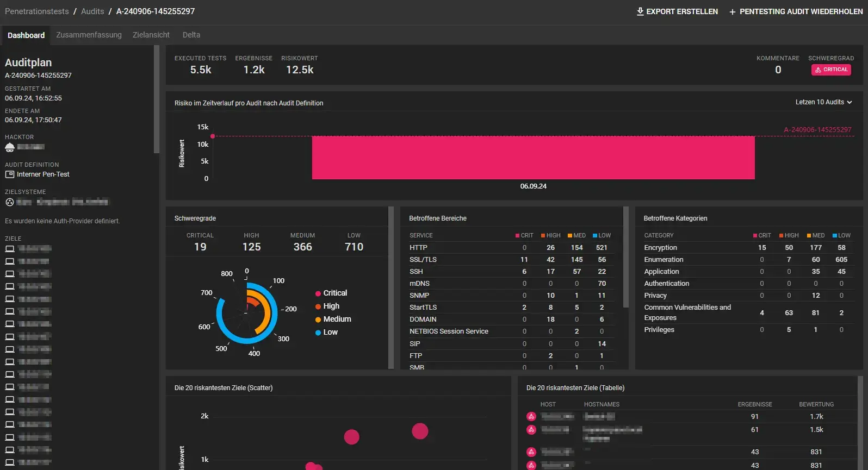The height and width of the screenshot is (470, 868).
Task: Click the SSH service row
Action: (511, 272)
